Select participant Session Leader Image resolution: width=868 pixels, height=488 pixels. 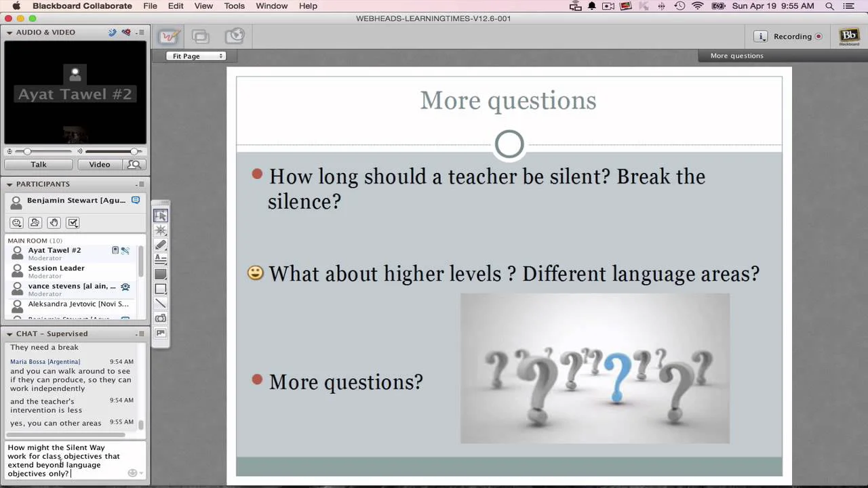click(72, 271)
